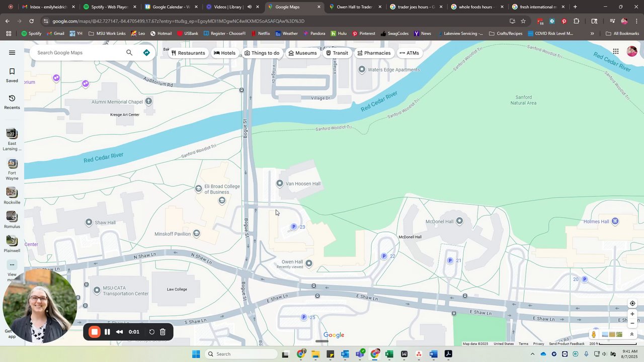Select the Eli Broad College of Business pin
The image size is (644, 362).
(x=199, y=189)
